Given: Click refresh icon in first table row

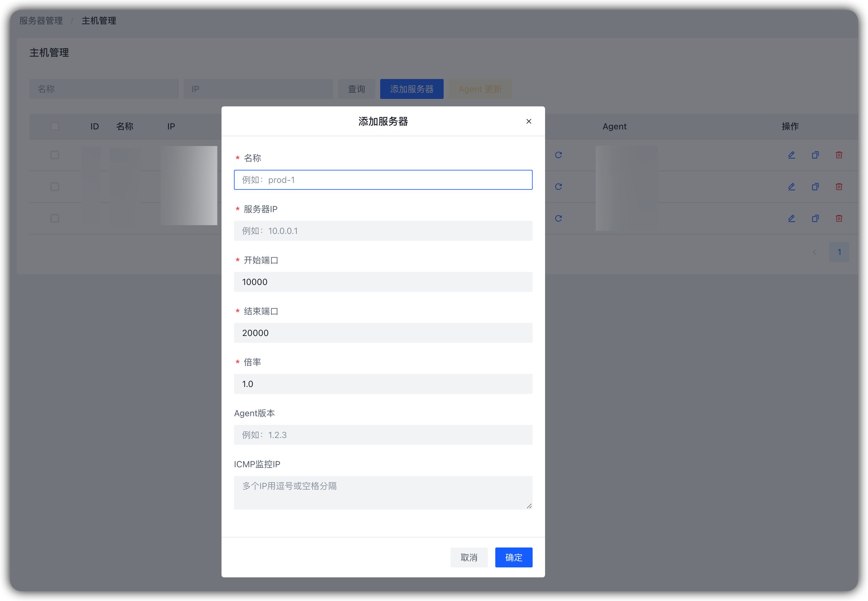Looking at the screenshot, I should click(558, 155).
